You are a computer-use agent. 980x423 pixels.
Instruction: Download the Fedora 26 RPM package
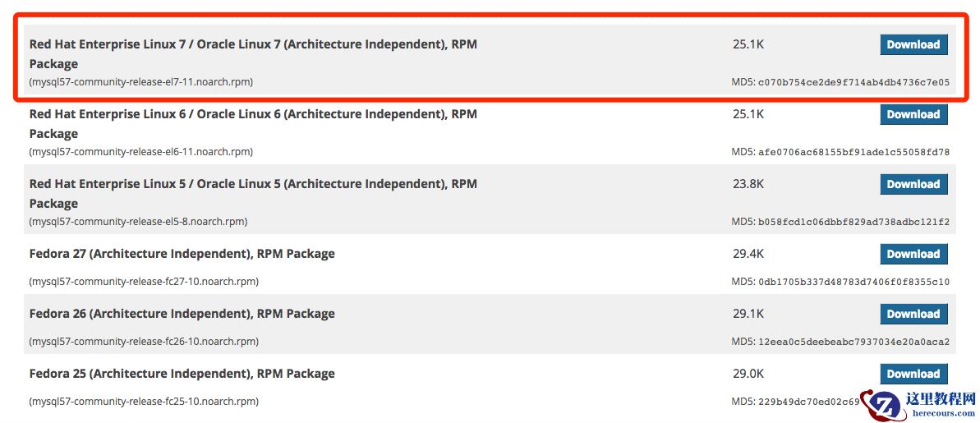(x=913, y=314)
